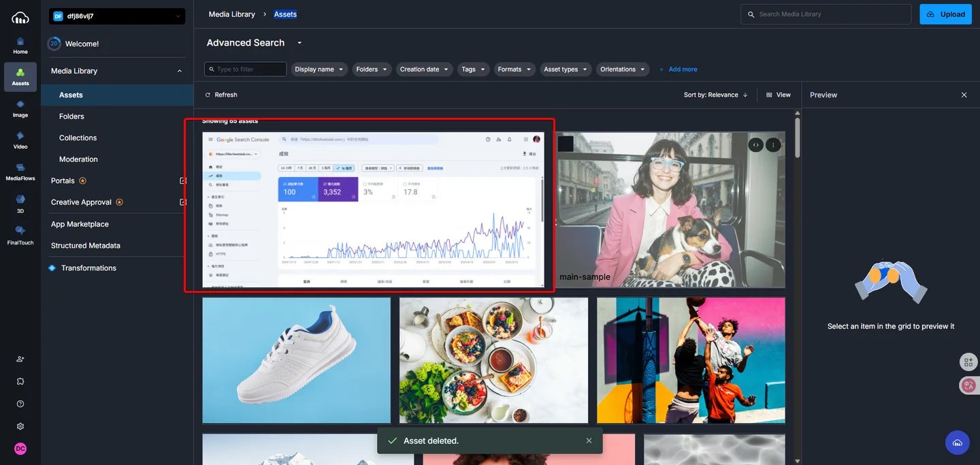
Task: Open Transformations in the sidebar
Action: [88, 268]
